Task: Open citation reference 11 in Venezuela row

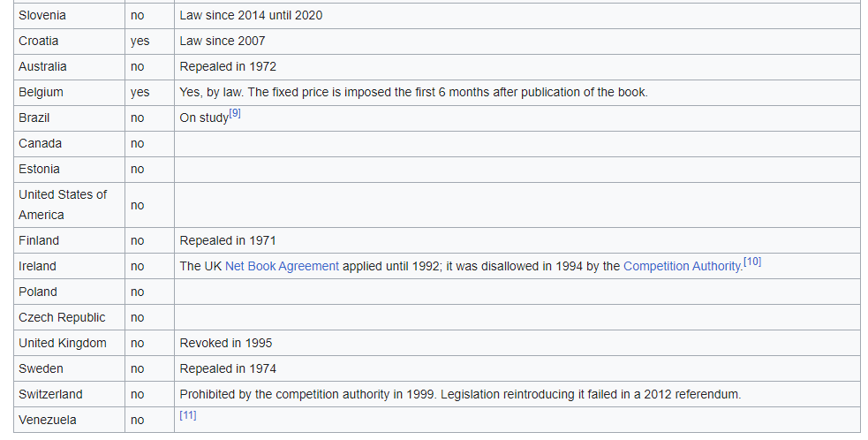Action: click(188, 415)
